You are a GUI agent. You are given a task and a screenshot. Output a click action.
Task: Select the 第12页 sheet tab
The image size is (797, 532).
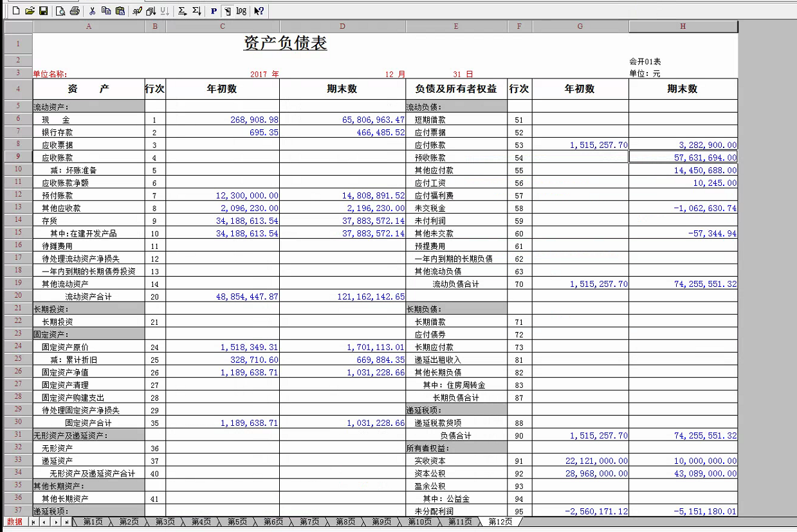point(500,522)
